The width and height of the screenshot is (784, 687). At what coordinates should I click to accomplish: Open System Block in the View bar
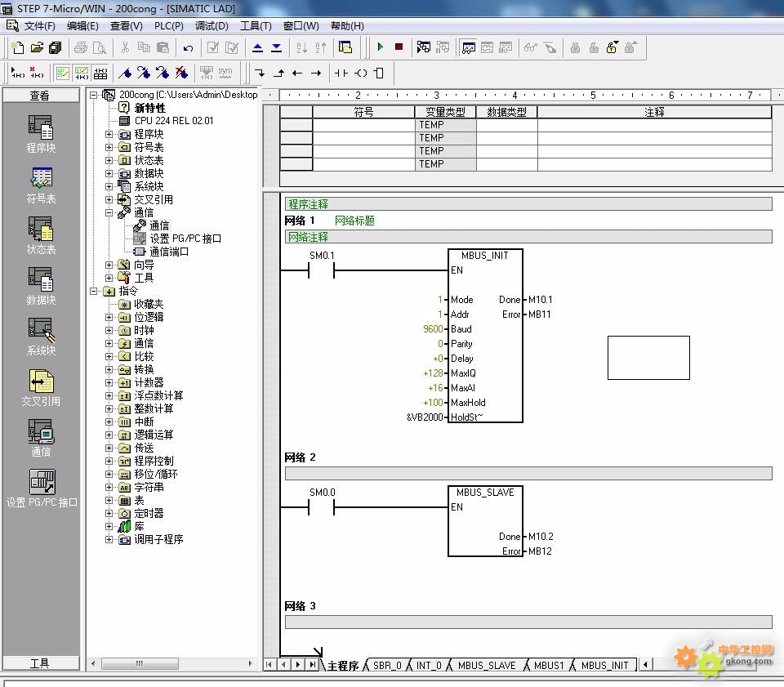tap(41, 337)
